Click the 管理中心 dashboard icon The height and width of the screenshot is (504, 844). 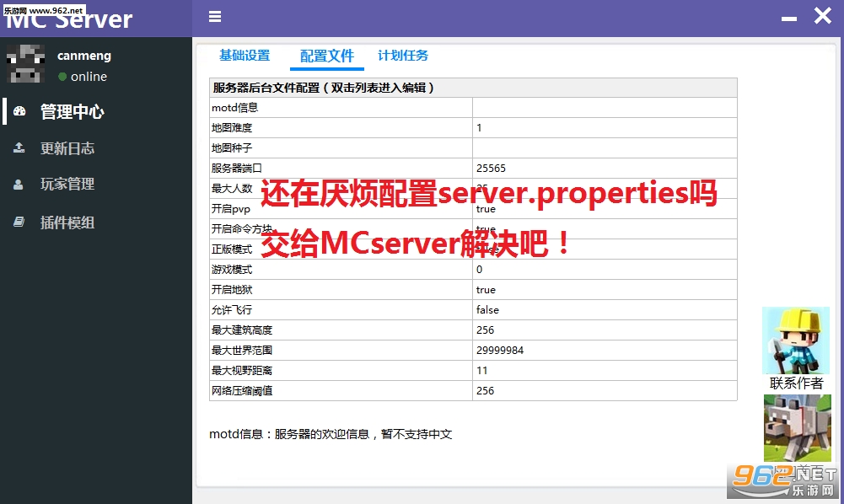(x=19, y=111)
